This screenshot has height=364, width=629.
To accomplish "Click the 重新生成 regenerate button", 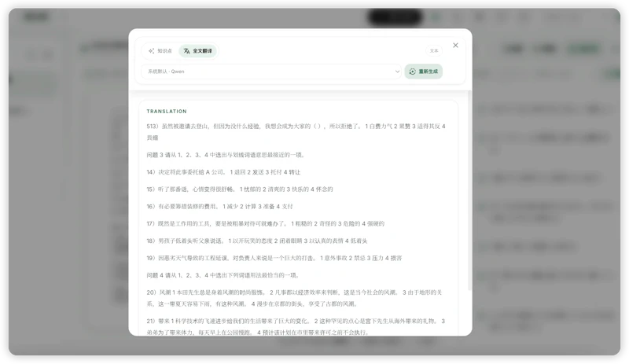I will click(x=424, y=72).
